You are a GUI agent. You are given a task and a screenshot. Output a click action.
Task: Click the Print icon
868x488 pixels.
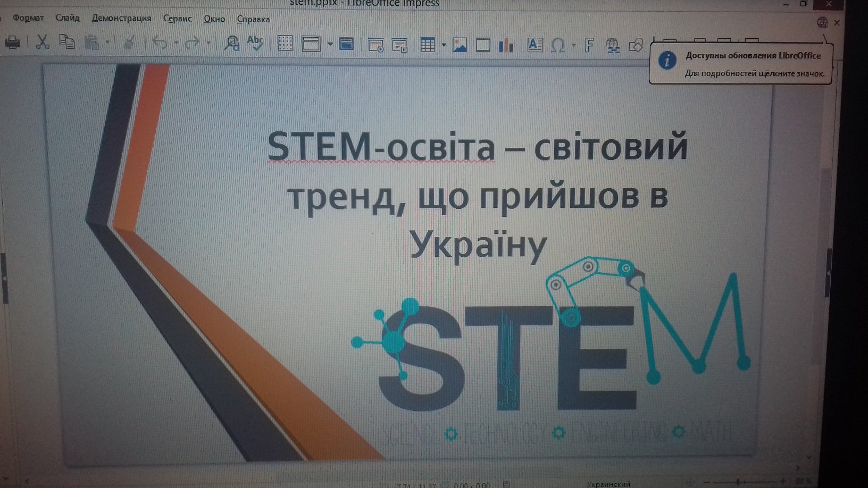click(12, 42)
